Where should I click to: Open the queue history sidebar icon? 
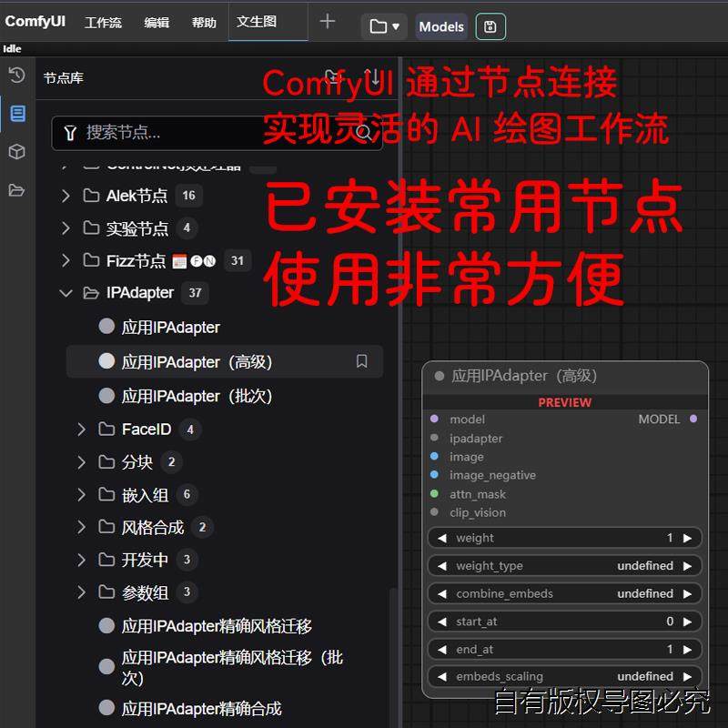[x=17, y=76]
